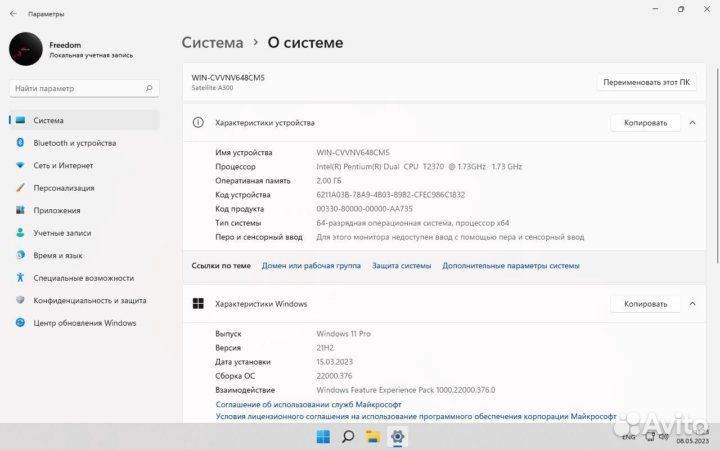
Task: Click ENG language indicator in tray
Action: [628, 437]
